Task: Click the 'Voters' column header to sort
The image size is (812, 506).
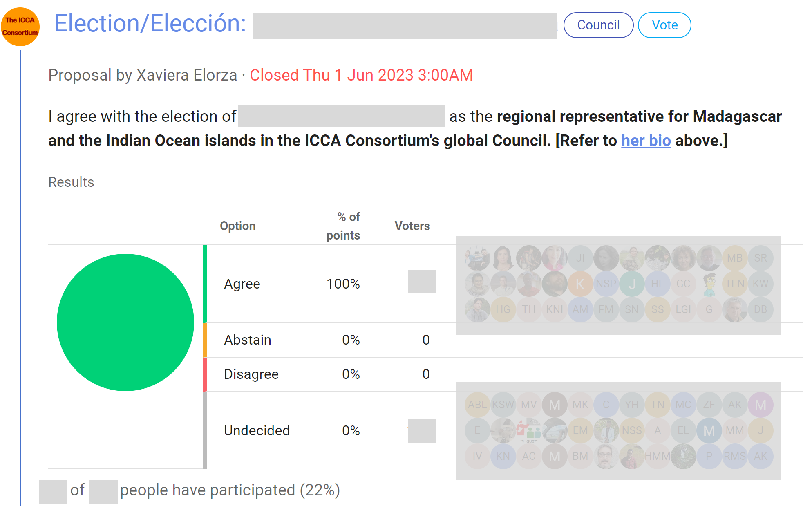Action: tap(412, 226)
